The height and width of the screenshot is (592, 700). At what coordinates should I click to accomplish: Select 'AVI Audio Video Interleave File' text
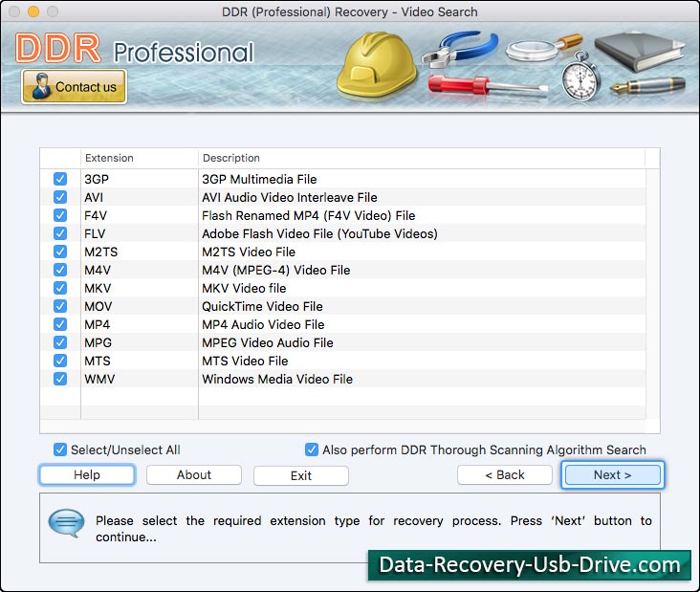point(290,197)
